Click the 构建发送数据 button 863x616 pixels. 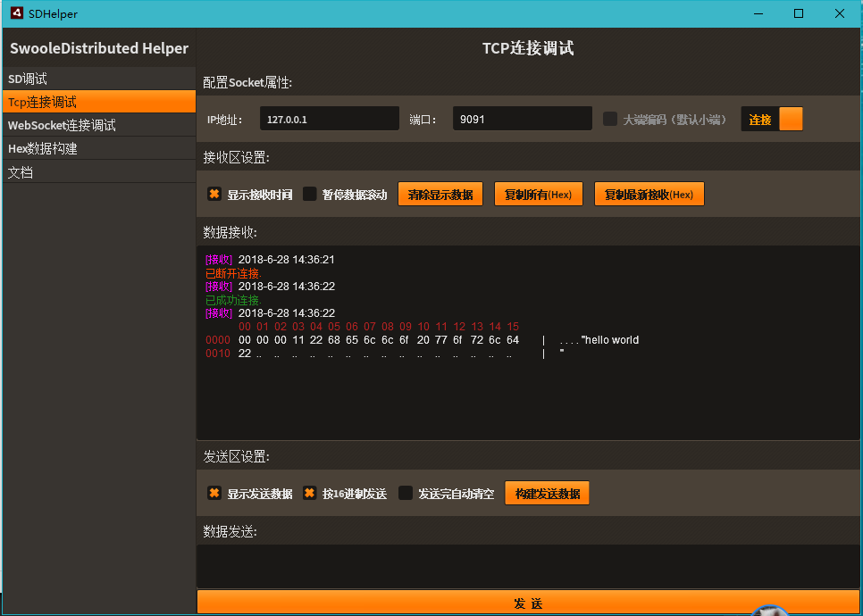(x=547, y=493)
